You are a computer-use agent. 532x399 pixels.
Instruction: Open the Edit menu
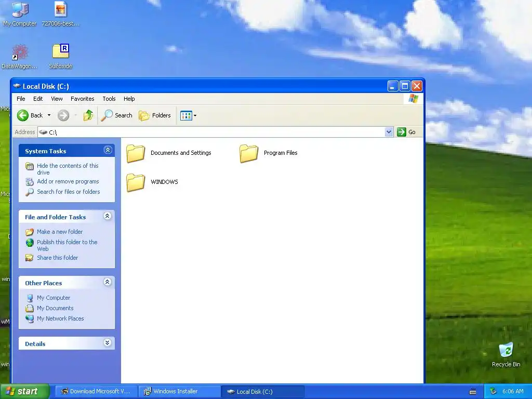point(38,99)
